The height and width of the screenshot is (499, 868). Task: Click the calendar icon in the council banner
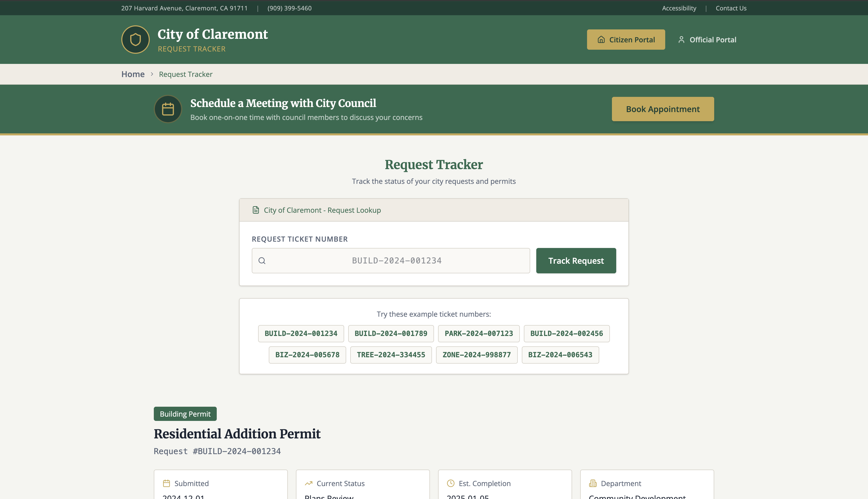168,109
